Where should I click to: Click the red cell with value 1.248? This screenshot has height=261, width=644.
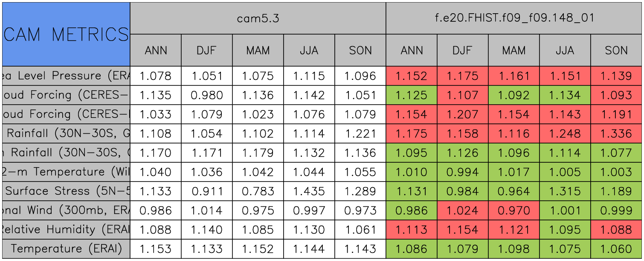click(565, 134)
